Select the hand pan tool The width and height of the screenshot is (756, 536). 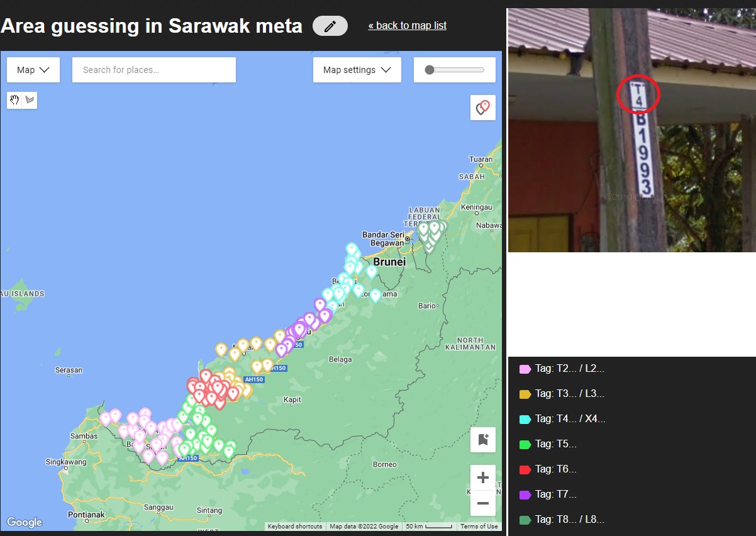click(x=14, y=101)
